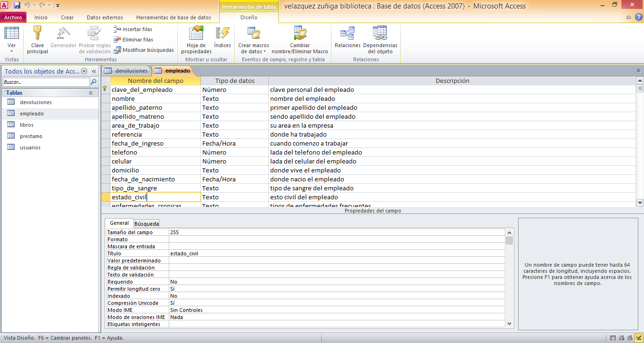Open the Archivo tab
The height and width of the screenshot is (343, 644).
[x=13, y=17]
